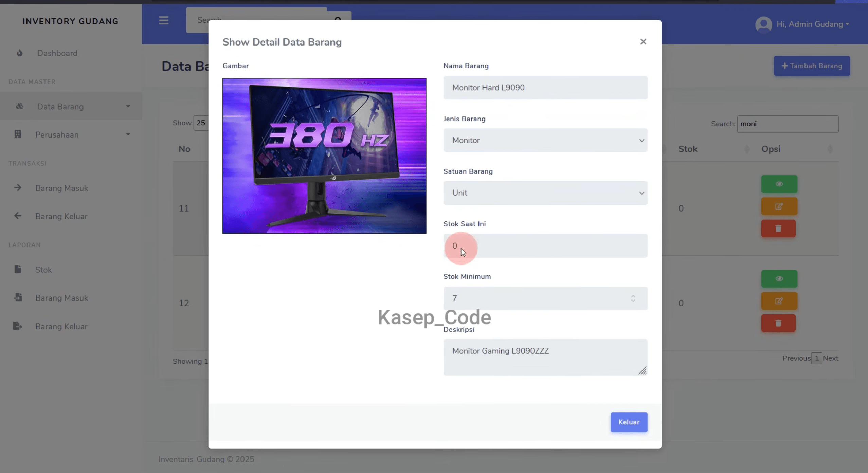
Task: Click the monitor product image thumbnail
Action: [324, 156]
